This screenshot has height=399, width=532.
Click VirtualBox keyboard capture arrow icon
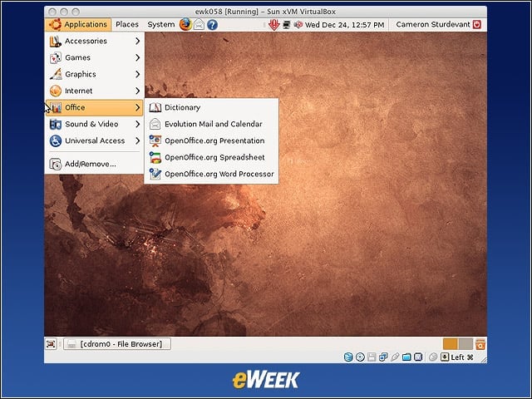445,357
